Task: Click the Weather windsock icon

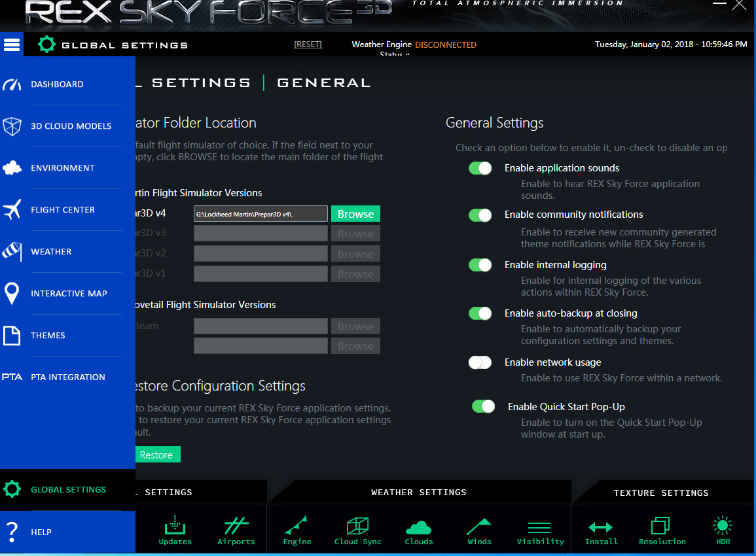Action: tap(12, 251)
